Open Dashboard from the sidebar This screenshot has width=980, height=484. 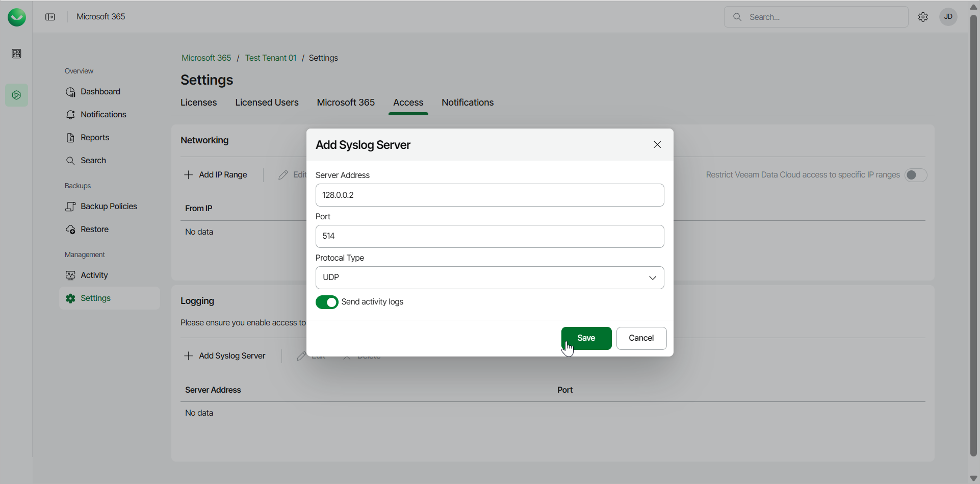coord(100,92)
